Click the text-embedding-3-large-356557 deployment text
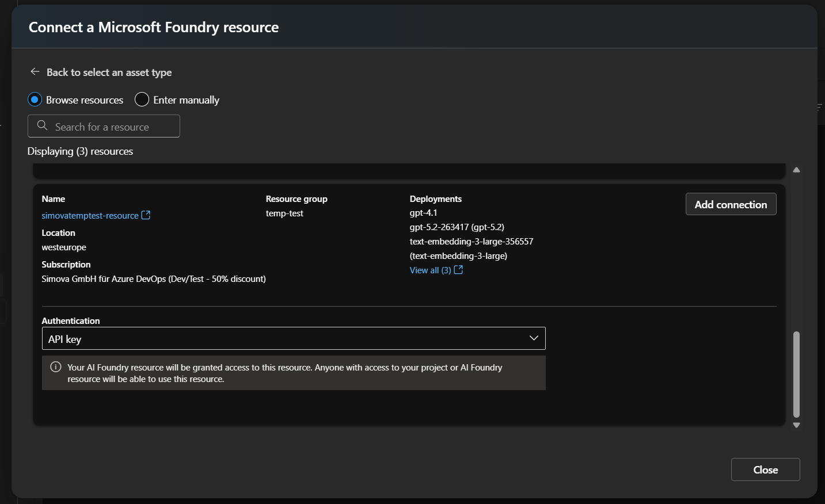825x504 pixels. (x=472, y=242)
